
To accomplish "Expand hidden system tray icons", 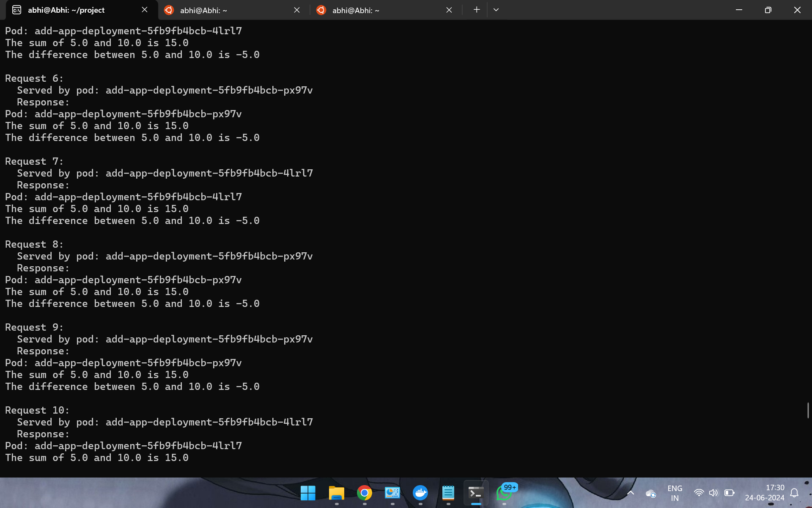I will [630, 493].
